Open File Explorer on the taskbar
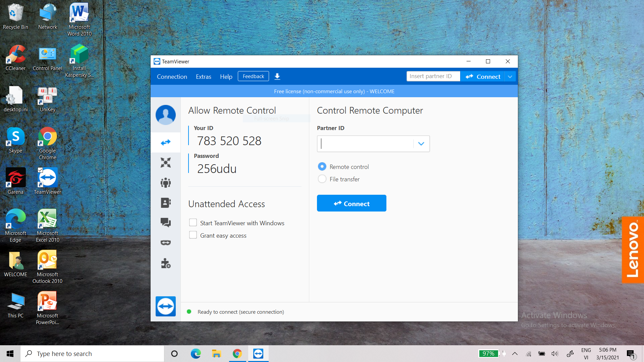This screenshot has width=644, height=362. click(x=216, y=354)
